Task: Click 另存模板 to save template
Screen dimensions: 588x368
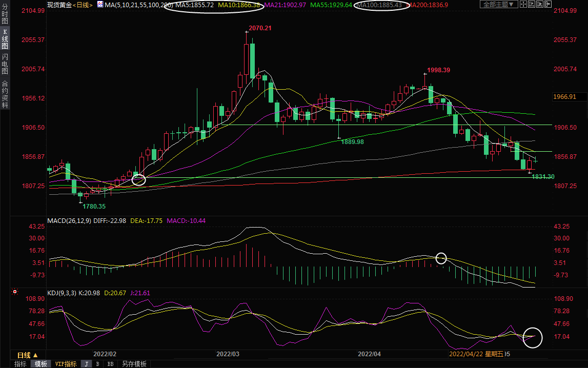Action: click(134, 364)
